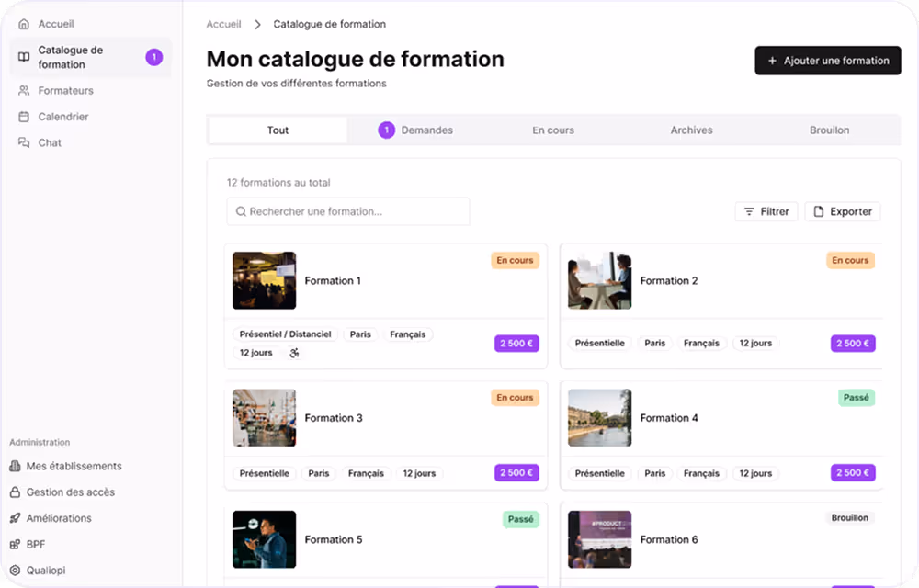
Task: Click the Formation 4 title
Action: tap(669, 418)
